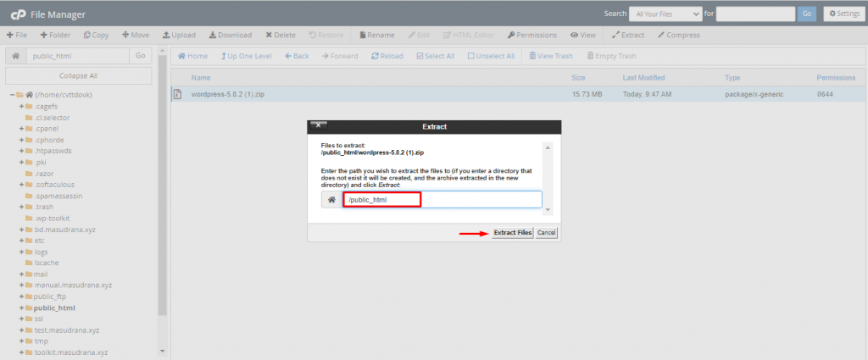868x360 pixels.
Task: Click the Rename toolbar item
Action: (x=377, y=35)
